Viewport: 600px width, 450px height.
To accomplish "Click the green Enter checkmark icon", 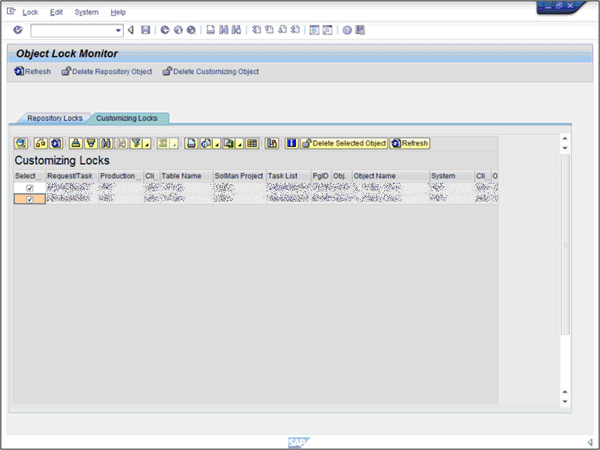I will [18, 30].
